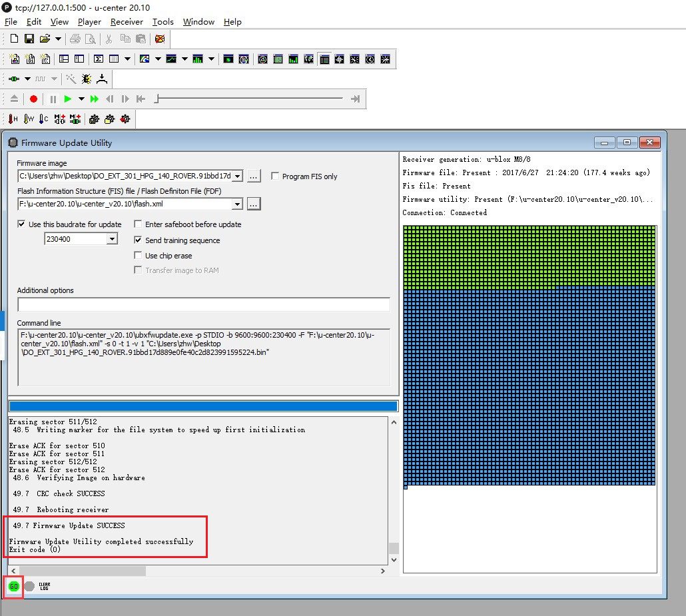Expand the arrow beside Play button
The height and width of the screenshot is (616, 686).
coord(81,99)
